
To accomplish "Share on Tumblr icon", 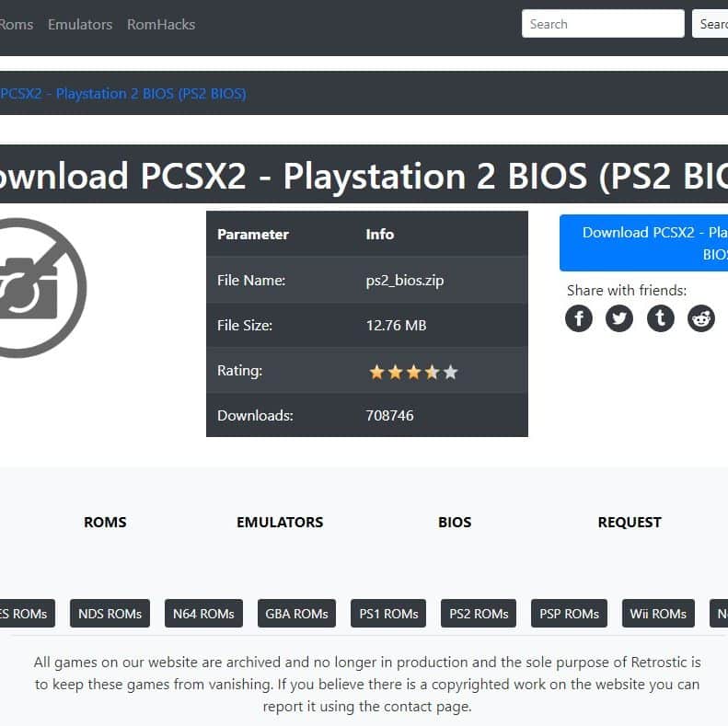I will pyautogui.click(x=660, y=318).
